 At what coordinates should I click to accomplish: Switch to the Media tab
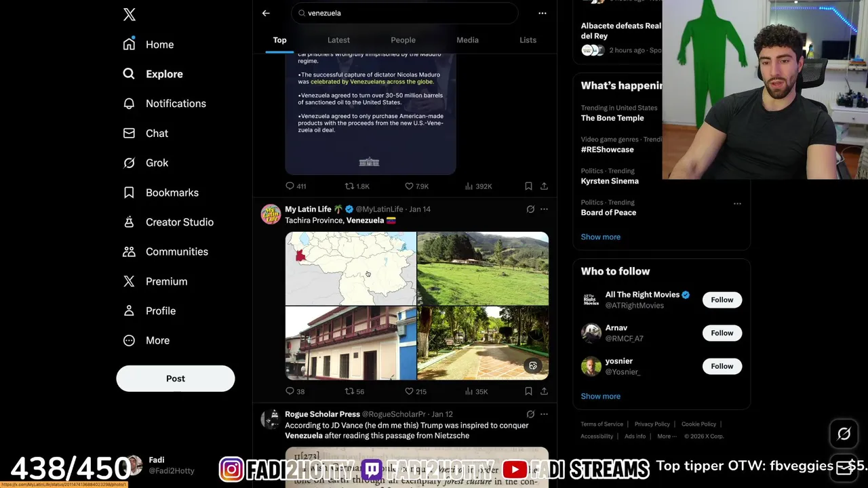tap(467, 40)
